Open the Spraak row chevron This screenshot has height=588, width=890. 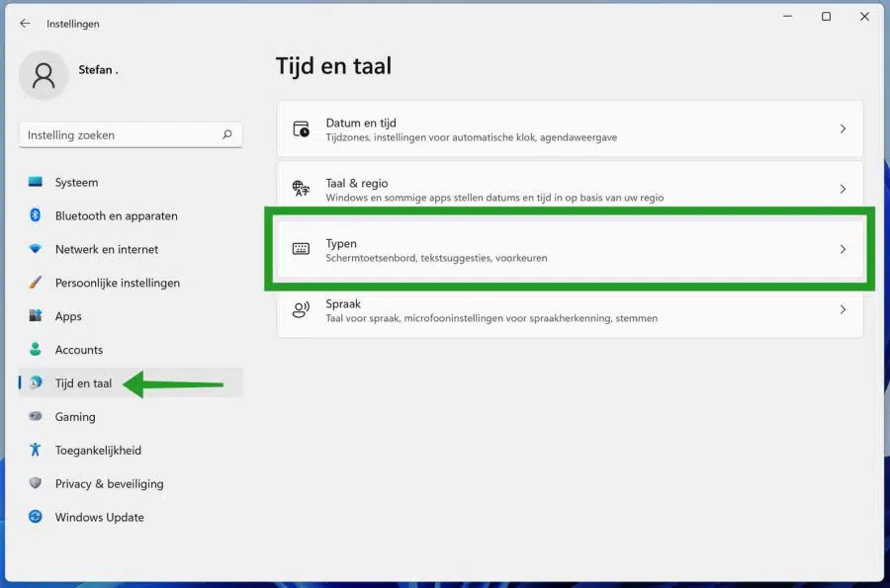coord(843,309)
